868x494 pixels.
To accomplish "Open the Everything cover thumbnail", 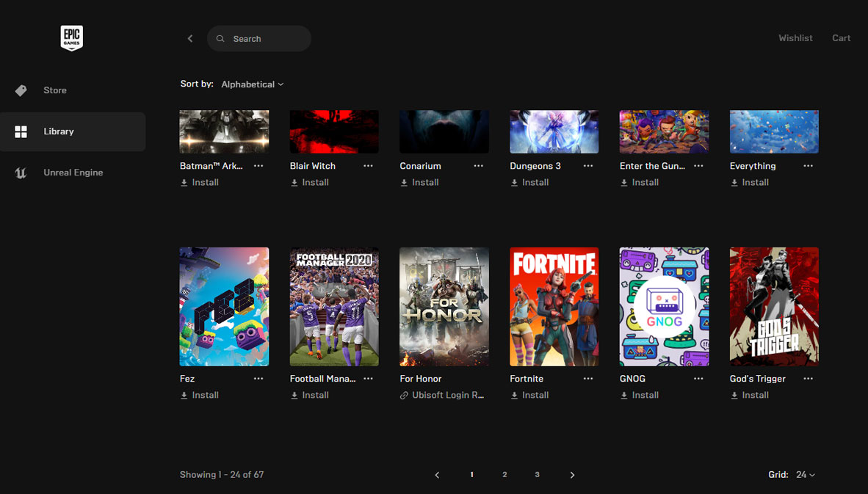I will tap(774, 131).
